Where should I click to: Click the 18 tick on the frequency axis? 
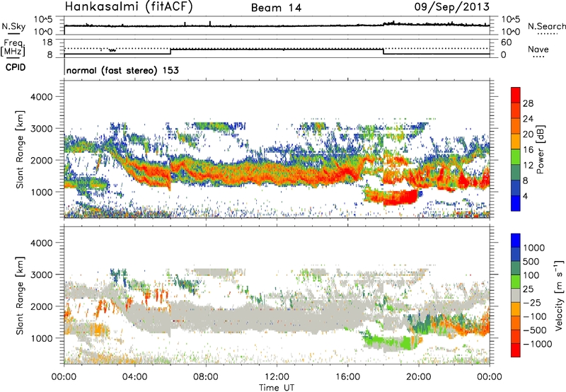click(48, 42)
